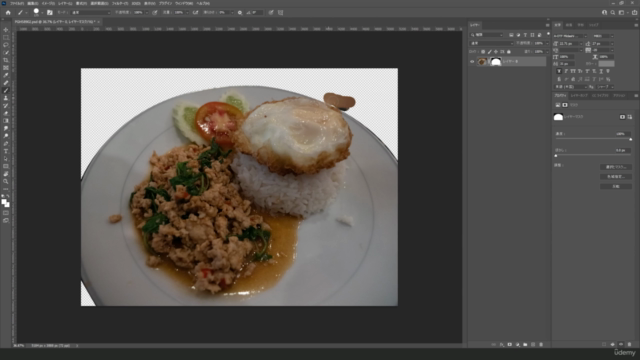Click the Select and Mask button
The image size is (640, 360).
coord(616,167)
